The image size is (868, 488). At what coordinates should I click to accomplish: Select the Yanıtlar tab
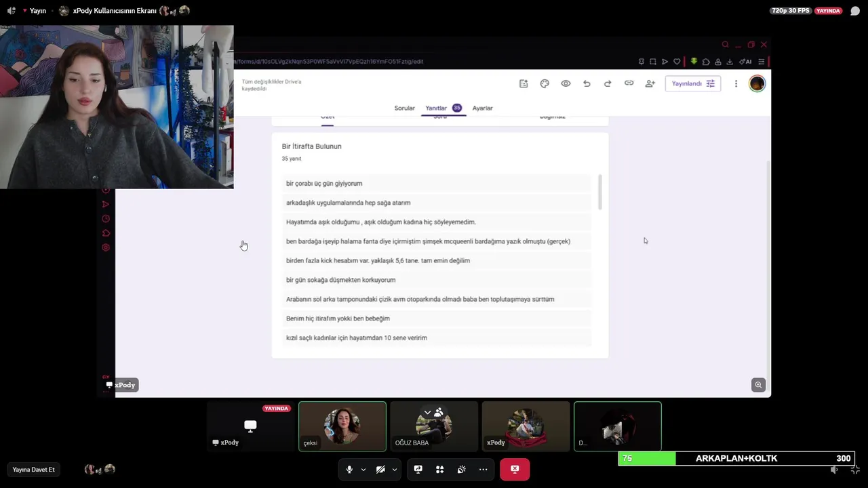click(443, 108)
